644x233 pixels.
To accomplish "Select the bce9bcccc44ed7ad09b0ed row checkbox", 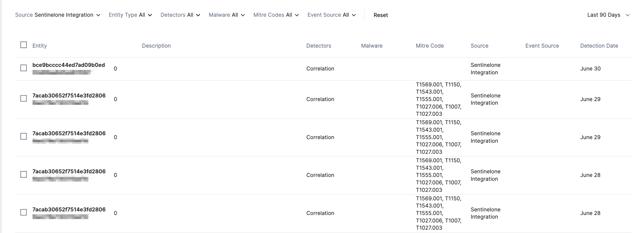I will click(x=23, y=68).
